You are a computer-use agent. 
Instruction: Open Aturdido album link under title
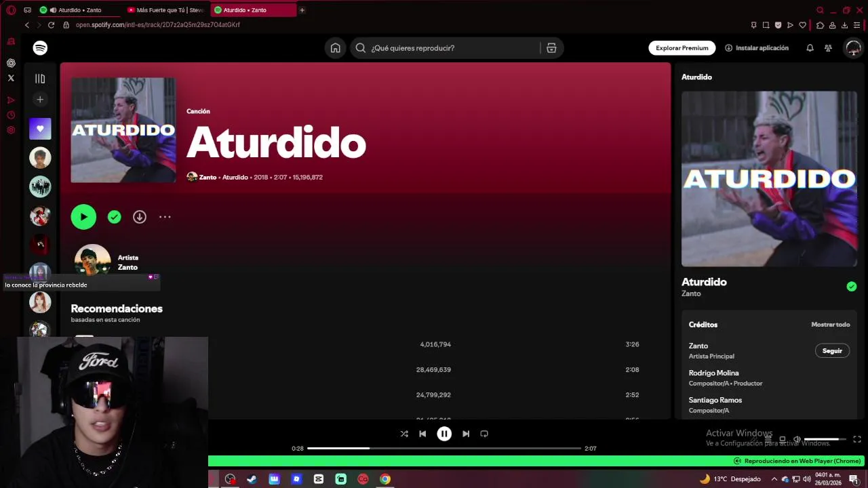point(235,177)
